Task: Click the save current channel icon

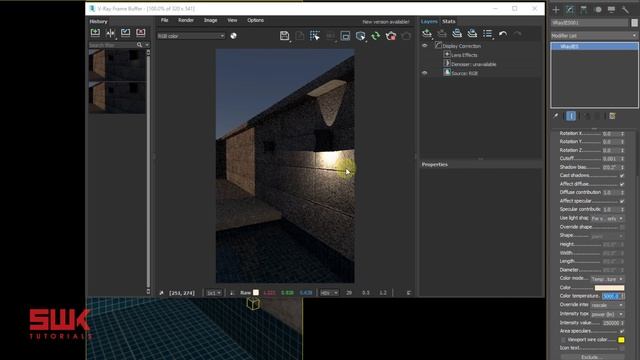Action: 284,36
